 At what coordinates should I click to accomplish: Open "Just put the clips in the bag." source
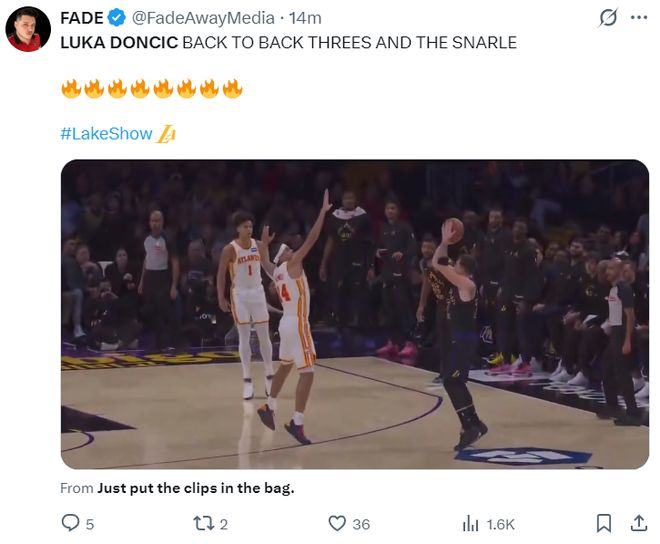pyautogui.click(x=196, y=488)
